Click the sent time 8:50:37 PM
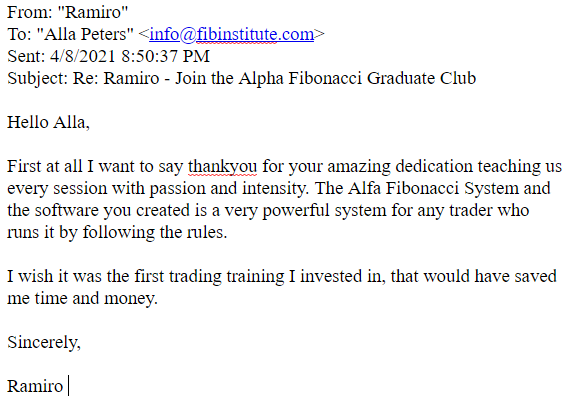Image resolution: width=573 pixels, height=403 pixels. tap(166, 56)
